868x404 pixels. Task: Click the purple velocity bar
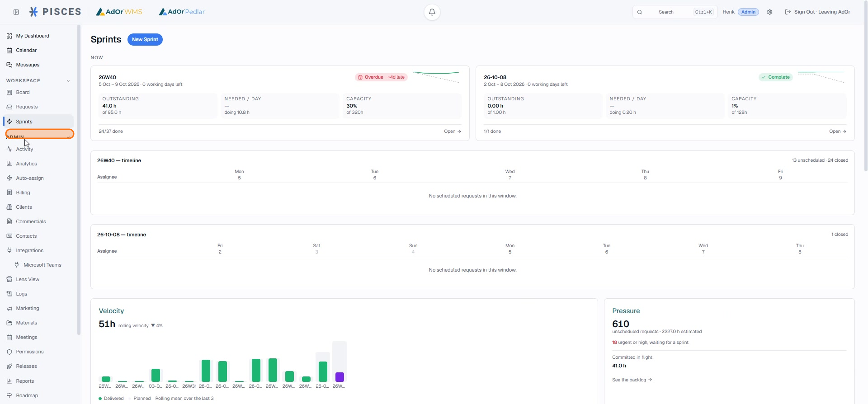340,377
